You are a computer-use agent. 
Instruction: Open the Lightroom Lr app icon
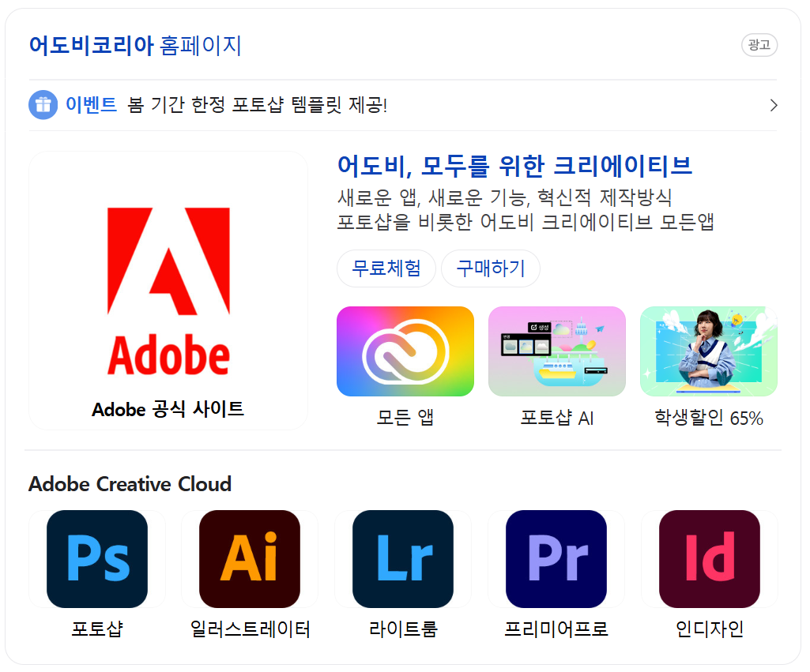[x=403, y=559]
